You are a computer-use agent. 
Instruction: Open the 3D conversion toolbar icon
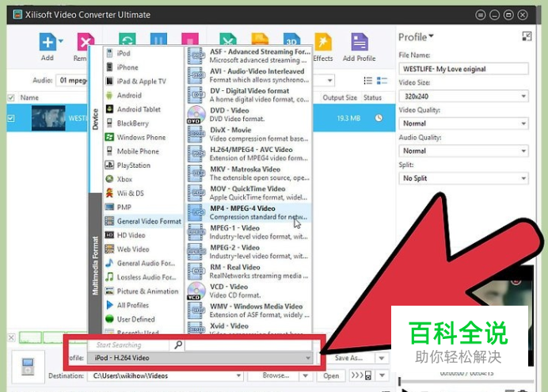click(291, 40)
